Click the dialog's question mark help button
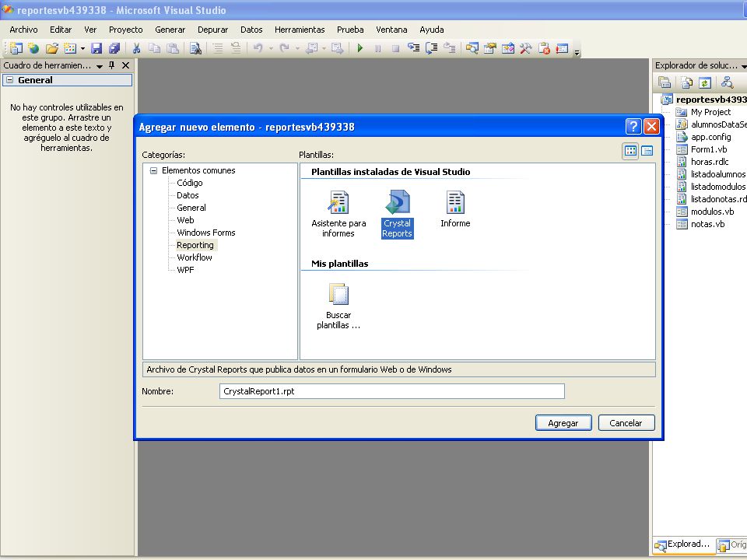The height and width of the screenshot is (560, 747). 633,126
